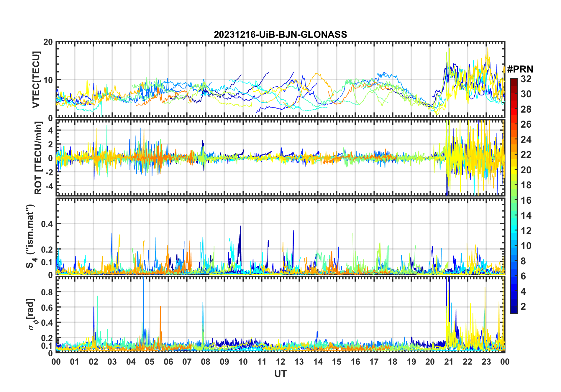Select the UT x-axis label
Screen dimensions: 561x392
pyautogui.click(x=280, y=374)
